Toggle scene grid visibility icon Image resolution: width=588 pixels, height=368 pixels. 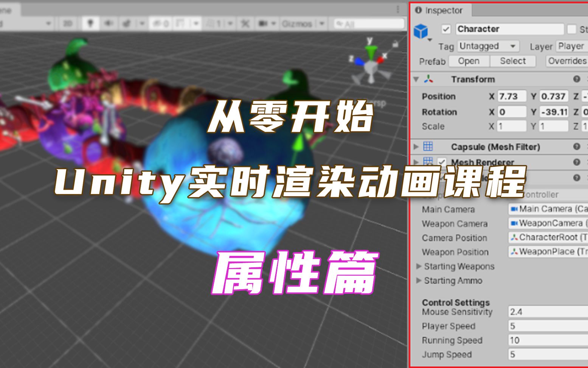[181, 23]
